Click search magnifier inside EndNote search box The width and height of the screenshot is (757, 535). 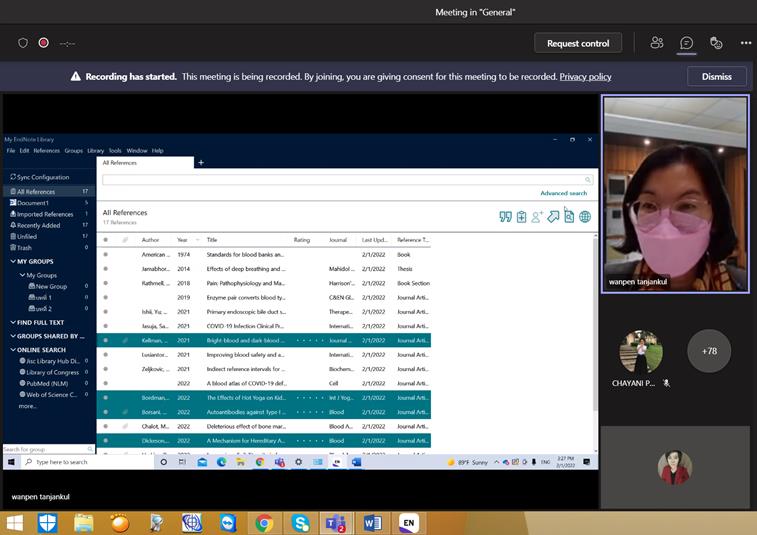click(588, 180)
